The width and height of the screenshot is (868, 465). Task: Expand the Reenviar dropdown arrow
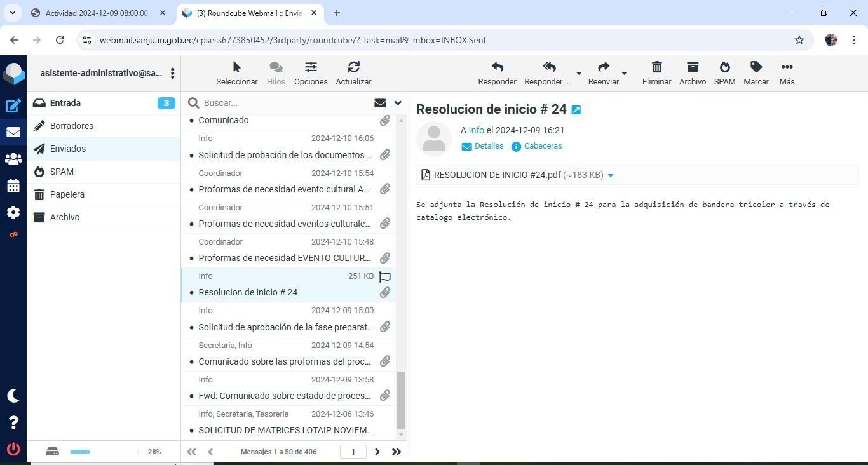coord(624,73)
